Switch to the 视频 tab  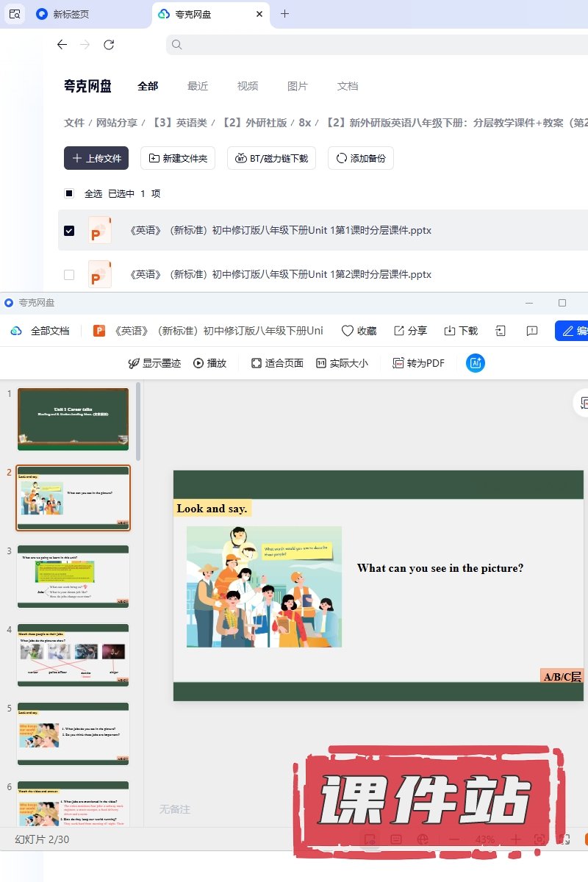248,86
